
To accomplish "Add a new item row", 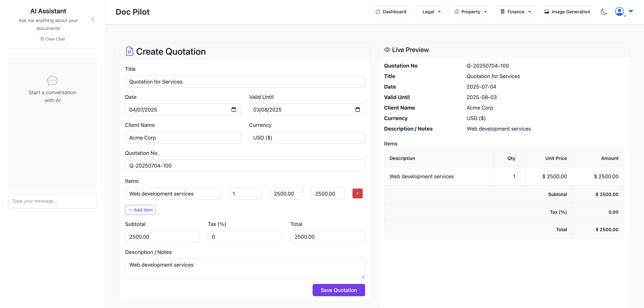I will coord(140,210).
